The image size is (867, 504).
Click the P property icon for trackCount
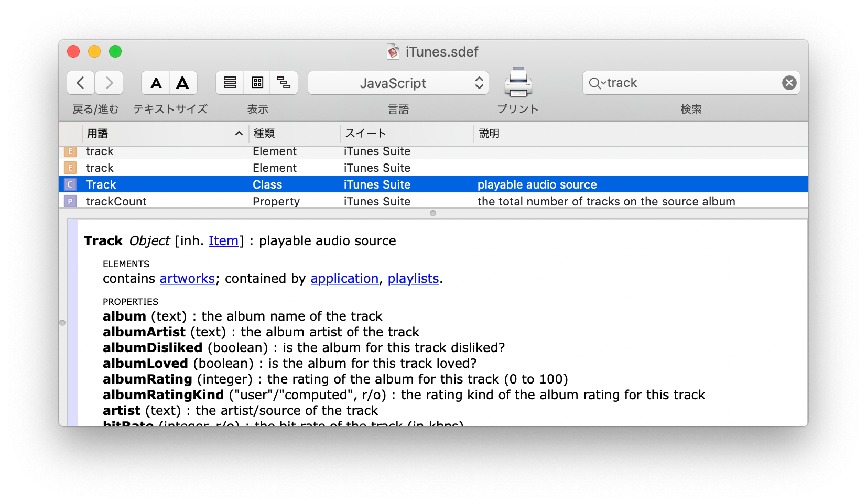point(70,201)
